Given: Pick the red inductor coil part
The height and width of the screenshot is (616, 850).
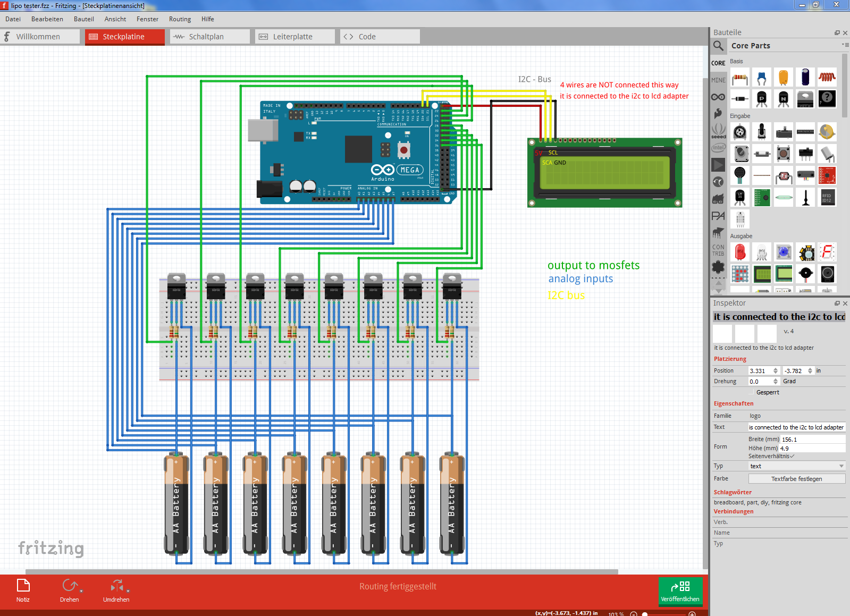Looking at the screenshot, I should click(x=827, y=78).
